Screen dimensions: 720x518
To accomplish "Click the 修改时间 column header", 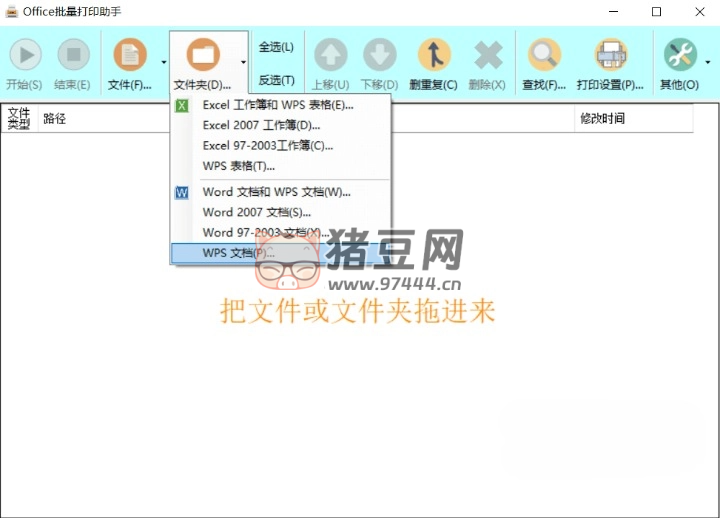I will pos(603,118).
